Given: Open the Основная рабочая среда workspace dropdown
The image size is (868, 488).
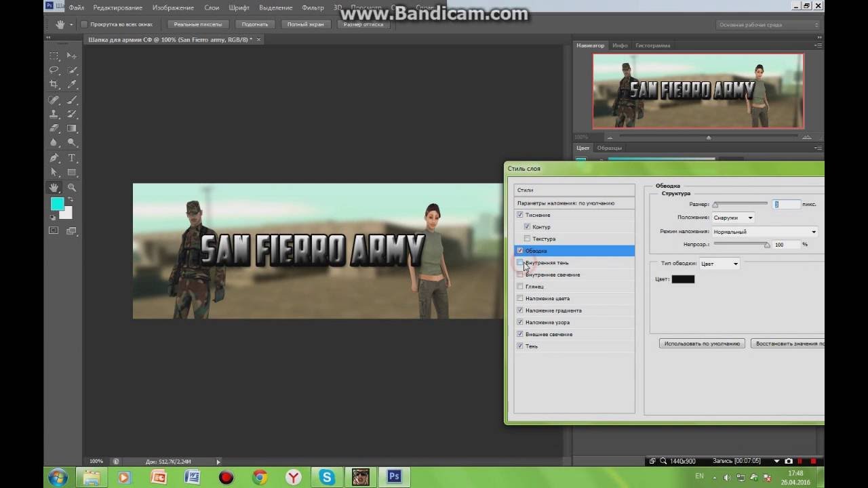Looking at the screenshot, I should [768, 24].
